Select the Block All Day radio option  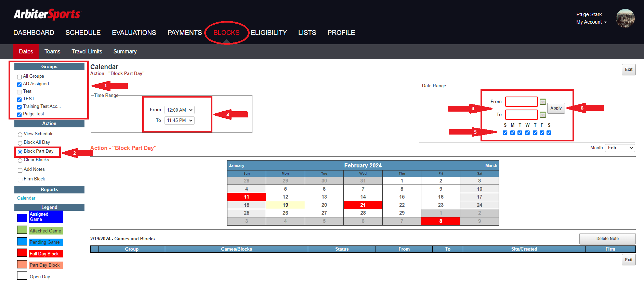click(x=20, y=143)
